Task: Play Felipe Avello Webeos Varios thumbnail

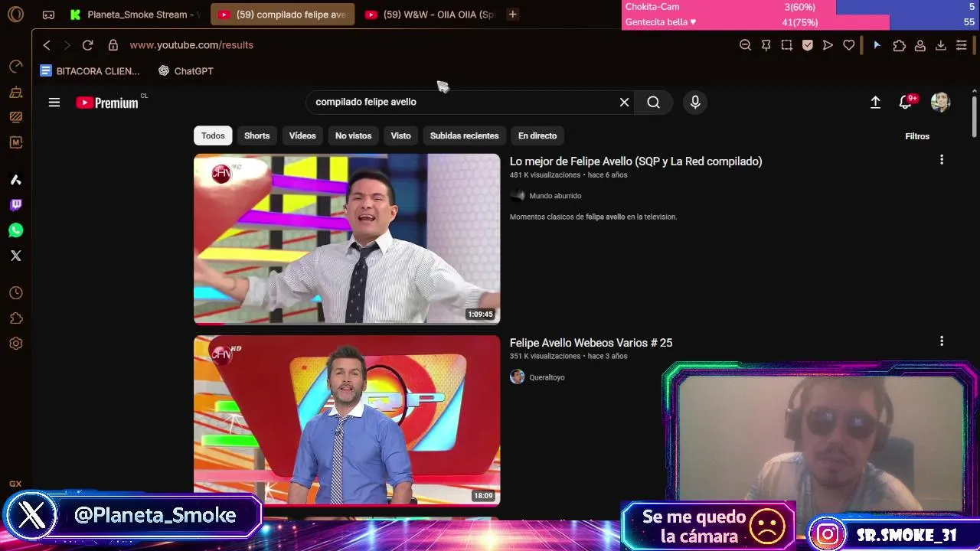Action: 347,421
